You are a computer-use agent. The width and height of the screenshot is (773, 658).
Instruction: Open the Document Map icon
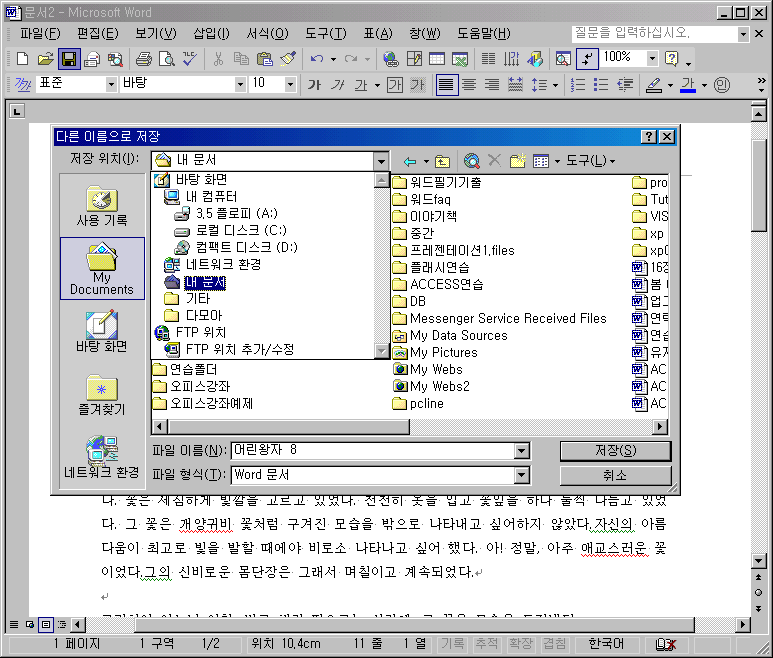563,59
